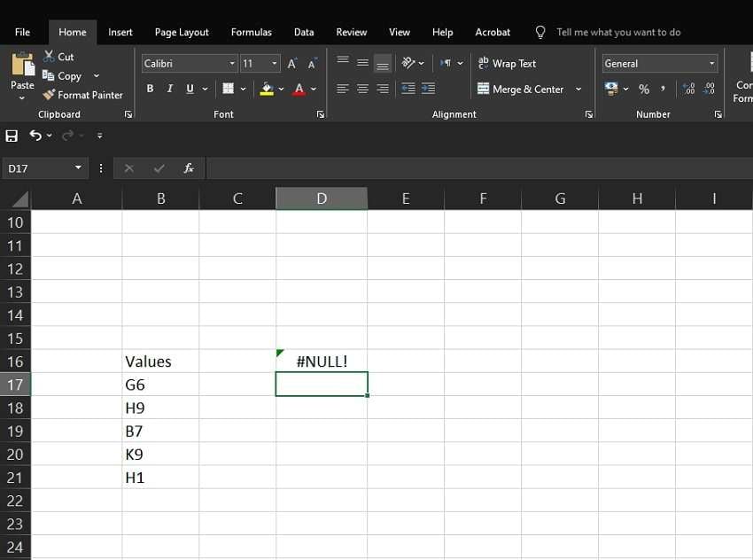Switch to the Formulas tab
The image size is (753, 560).
point(252,32)
